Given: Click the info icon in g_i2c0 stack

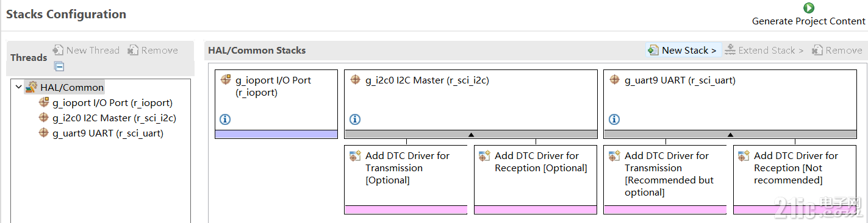Looking at the screenshot, I should pyautogui.click(x=355, y=119).
